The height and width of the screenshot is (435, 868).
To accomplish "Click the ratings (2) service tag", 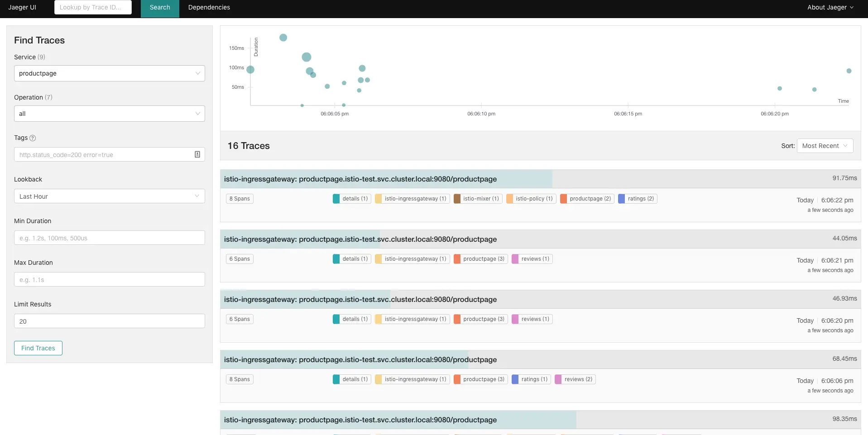I will click(x=638, y=199).
